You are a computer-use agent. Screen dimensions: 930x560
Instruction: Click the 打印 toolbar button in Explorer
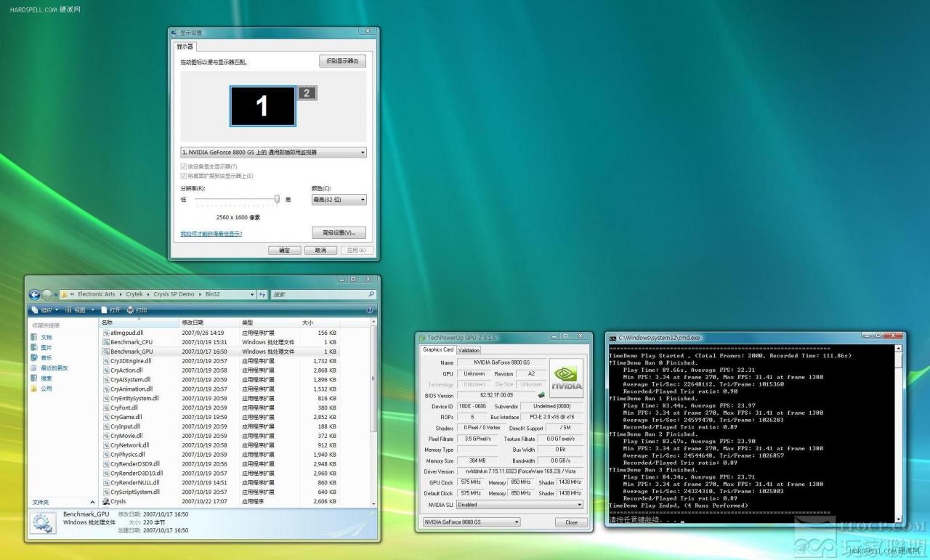click(137, 310)
